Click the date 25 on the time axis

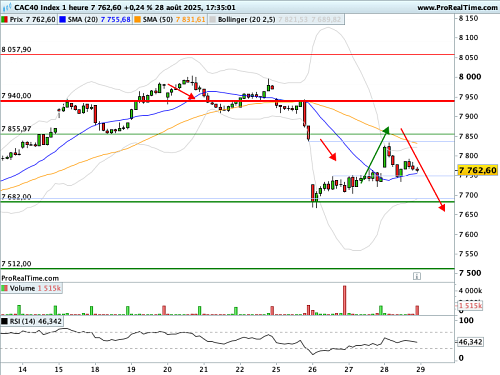tap(276, 369)
